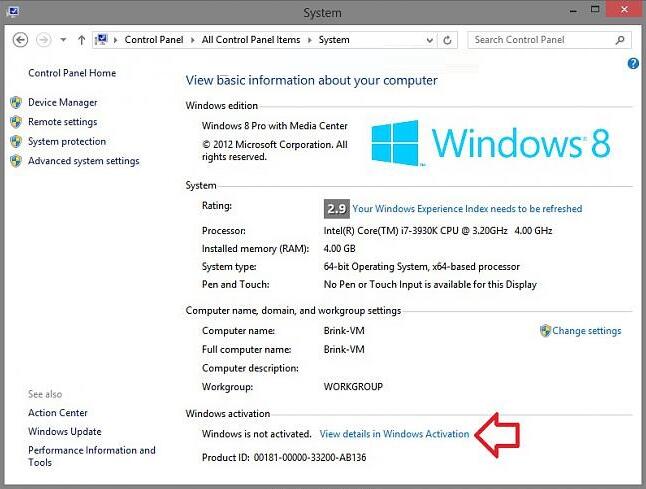The image size is (646, 489).
Task: Click 64-bit Operating System value
Action: 421,267
